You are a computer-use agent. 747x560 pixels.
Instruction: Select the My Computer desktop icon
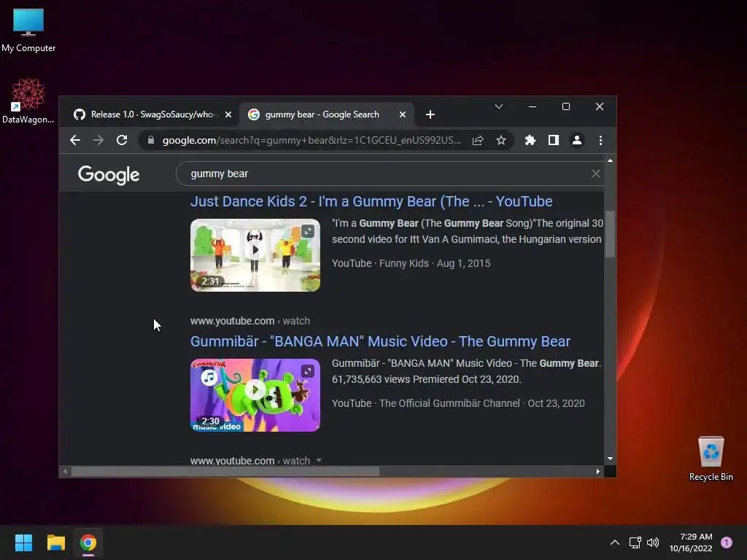(x=28, y=30)
